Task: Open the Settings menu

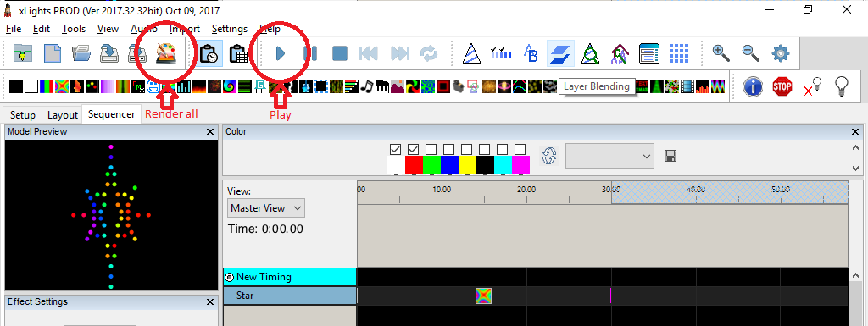Action: click(x=230, y=29)
